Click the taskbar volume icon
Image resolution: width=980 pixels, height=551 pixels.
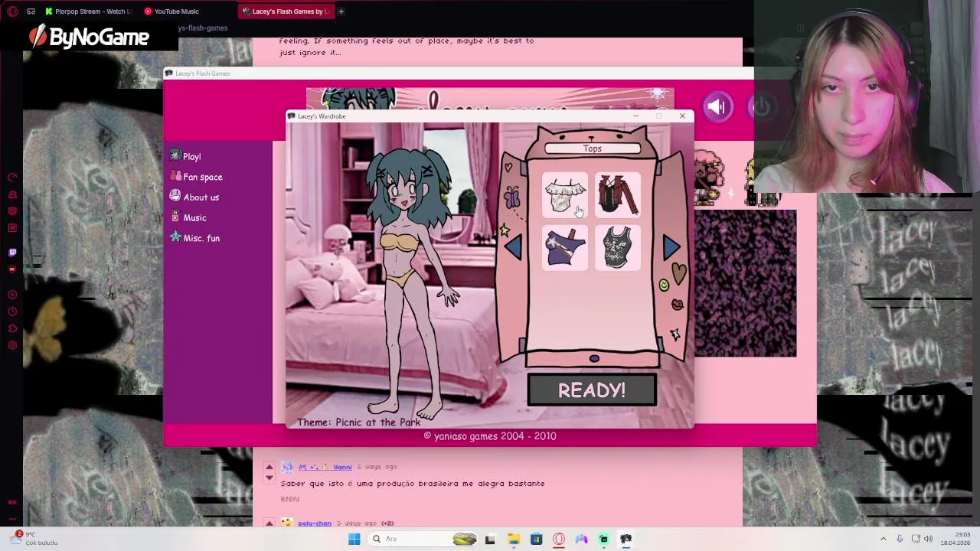pos(929,539)
